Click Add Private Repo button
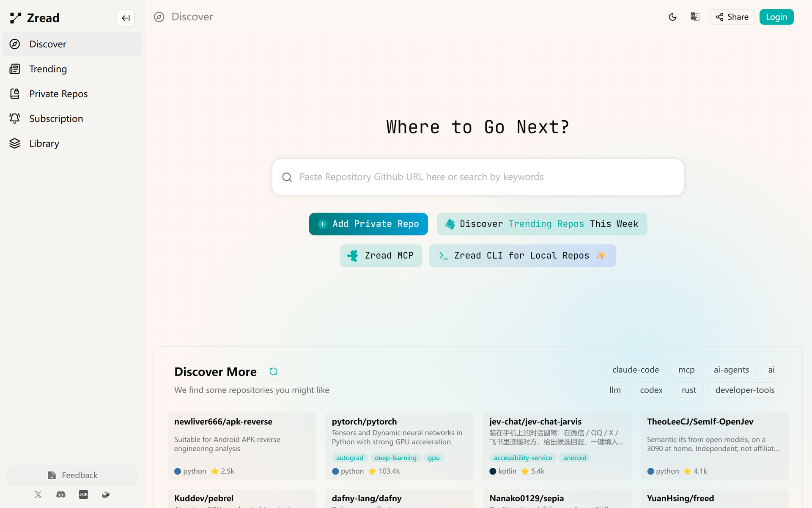812x508 pixels. tap(368, 224)
